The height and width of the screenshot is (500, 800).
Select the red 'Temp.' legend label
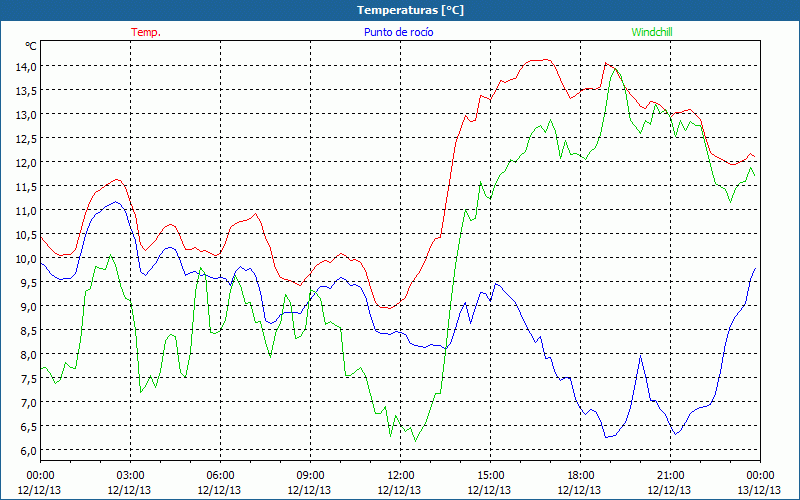tap(146, 32)
